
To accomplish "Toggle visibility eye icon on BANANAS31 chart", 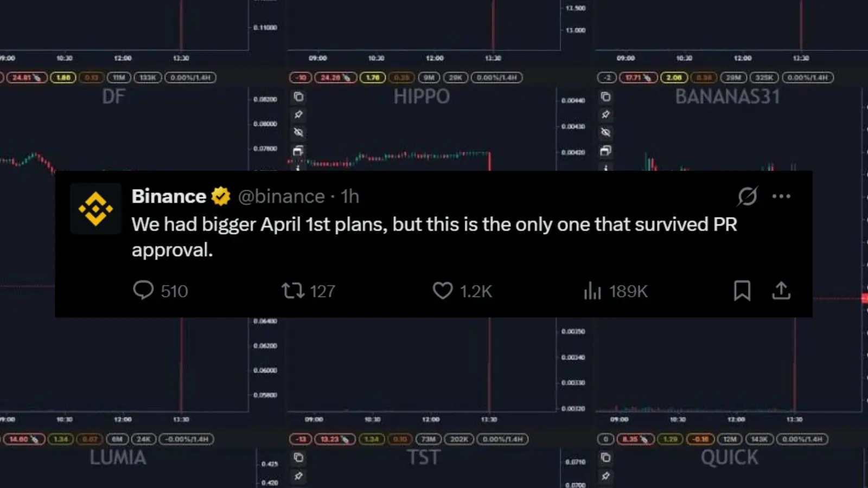I will point(606,132).
